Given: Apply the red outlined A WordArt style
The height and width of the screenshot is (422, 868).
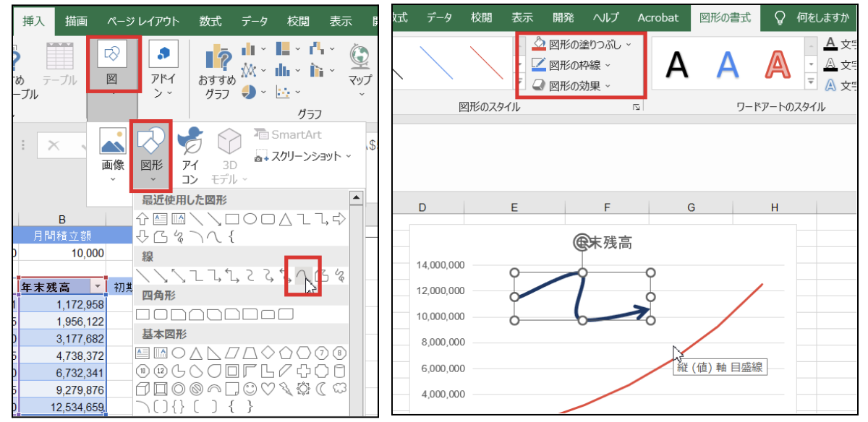Looking at the screenshot, I should tap(778, 66).
